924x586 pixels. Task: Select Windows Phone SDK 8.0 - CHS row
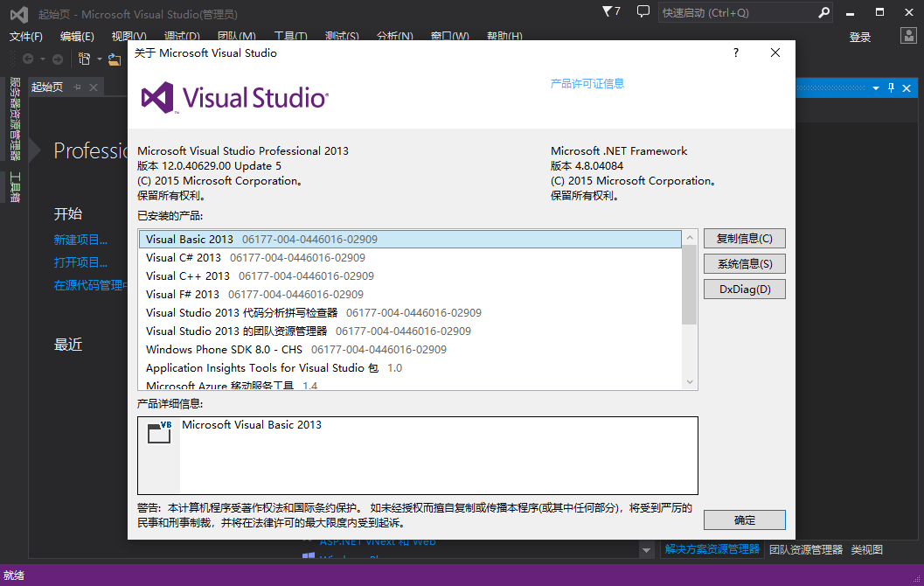pyautogui.click(x=410, y=349)
